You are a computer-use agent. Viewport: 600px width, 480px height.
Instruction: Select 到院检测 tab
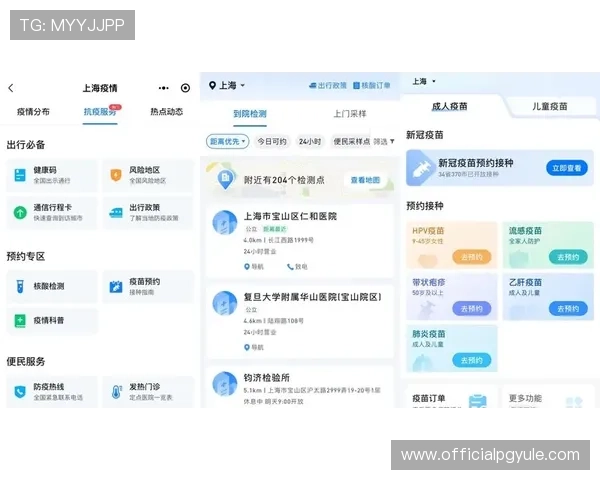250,114
